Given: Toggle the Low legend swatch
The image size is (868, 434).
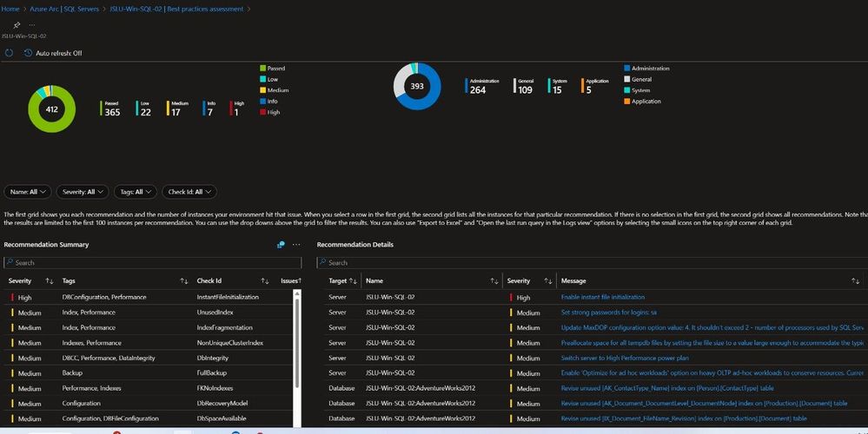Looking at the screenshot, I should point(262,80).
